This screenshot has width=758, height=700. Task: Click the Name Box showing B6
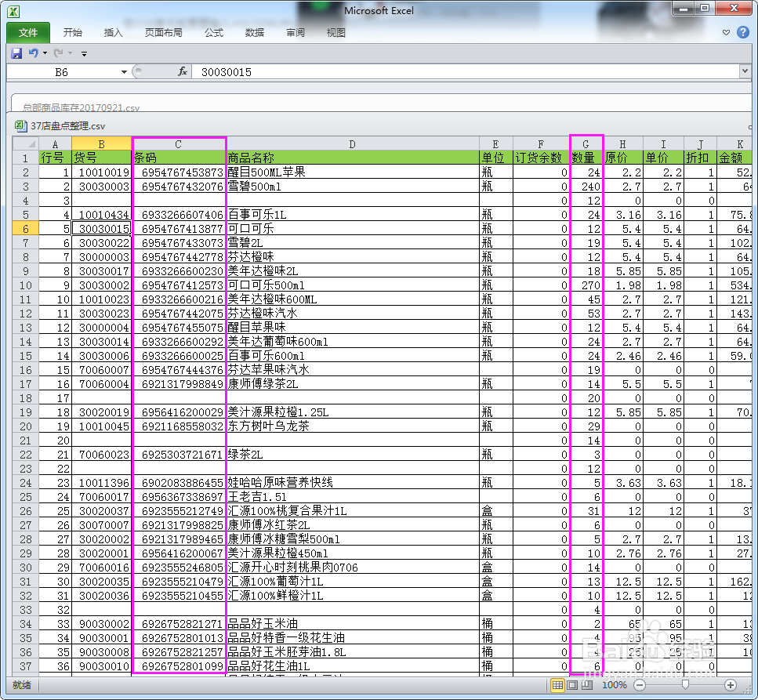[x=62, y=72]
